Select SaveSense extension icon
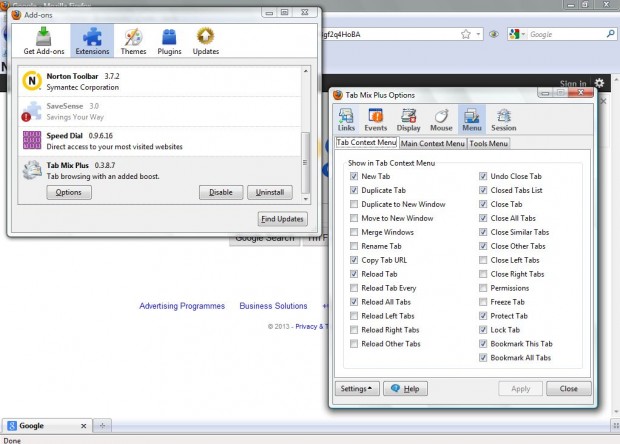Viewport: 620px width, 444px height. (32, 111)
